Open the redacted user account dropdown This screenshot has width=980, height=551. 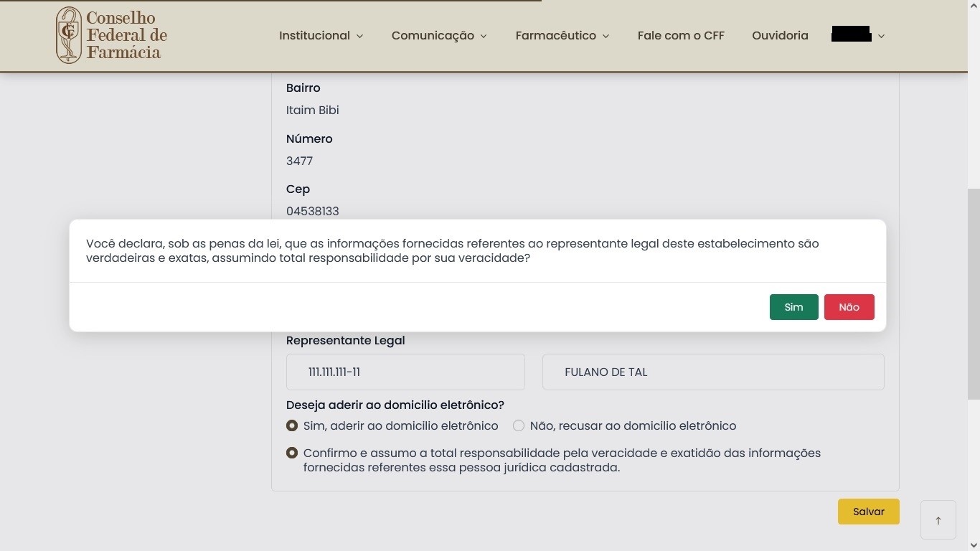pos(857,35)
